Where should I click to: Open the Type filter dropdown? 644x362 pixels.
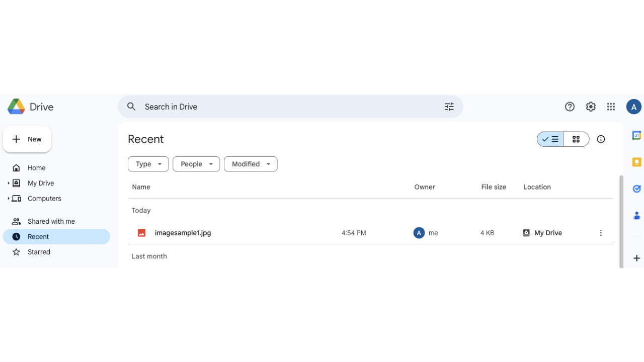pos(148,164)
